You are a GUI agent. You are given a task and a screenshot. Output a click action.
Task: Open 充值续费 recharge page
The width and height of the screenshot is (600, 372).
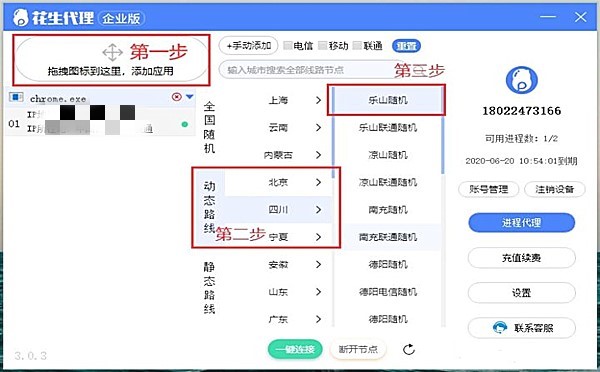coord(522,258)
